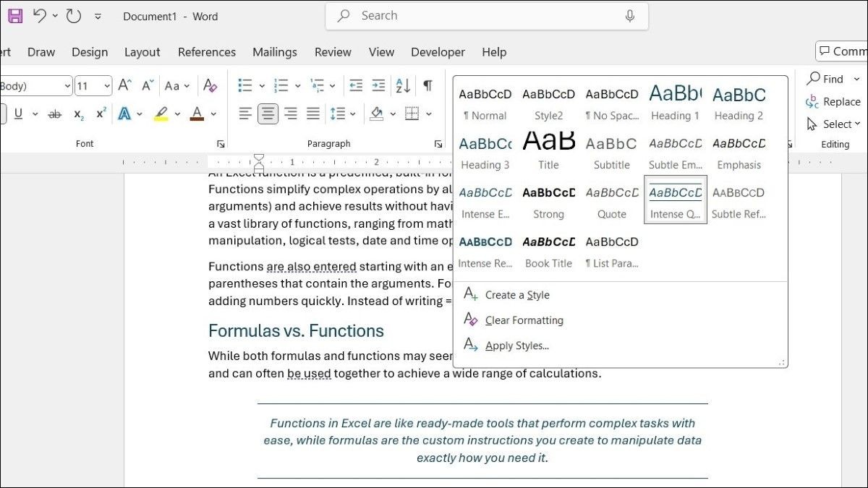868x488 pixels.
Task: Apply the yellow text highlight color
Action: pyautogui.click(x=161, y=114)
